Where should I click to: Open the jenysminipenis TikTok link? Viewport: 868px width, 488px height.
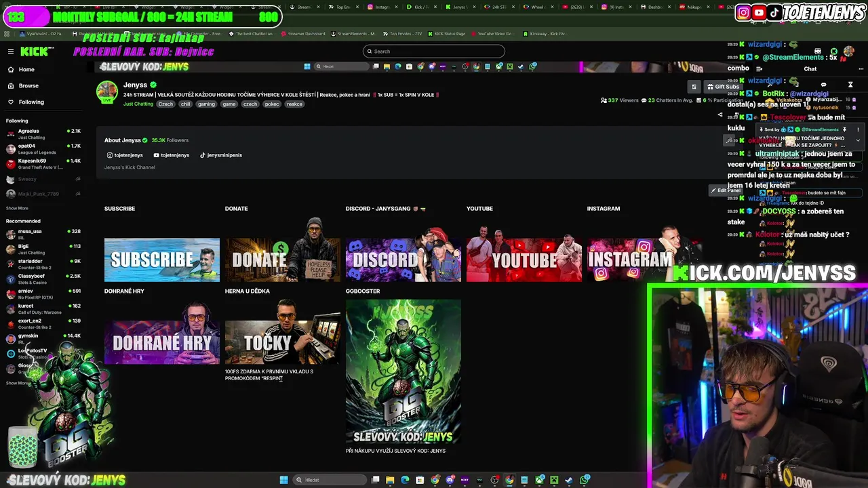pyautogui.click(x=221, y=155)
